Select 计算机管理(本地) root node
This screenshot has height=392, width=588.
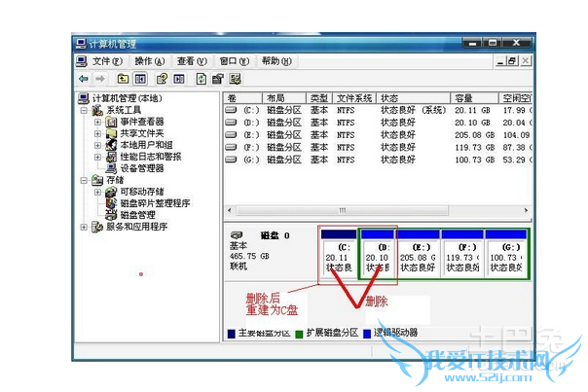(128, 98)
